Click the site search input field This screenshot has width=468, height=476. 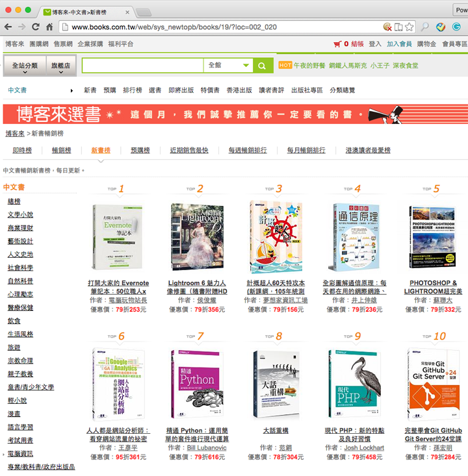[x=142, y=66]
